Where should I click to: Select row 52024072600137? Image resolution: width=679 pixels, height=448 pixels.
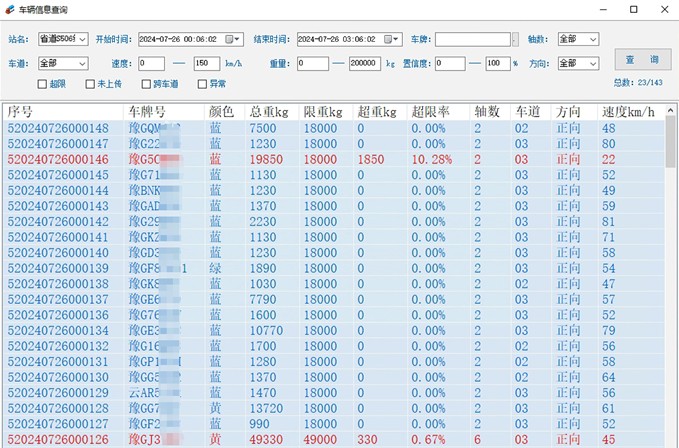[x=333, y=300]
